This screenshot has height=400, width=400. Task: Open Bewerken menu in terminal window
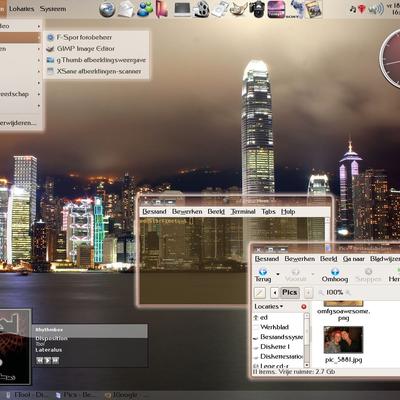click(x=187, y=212)
